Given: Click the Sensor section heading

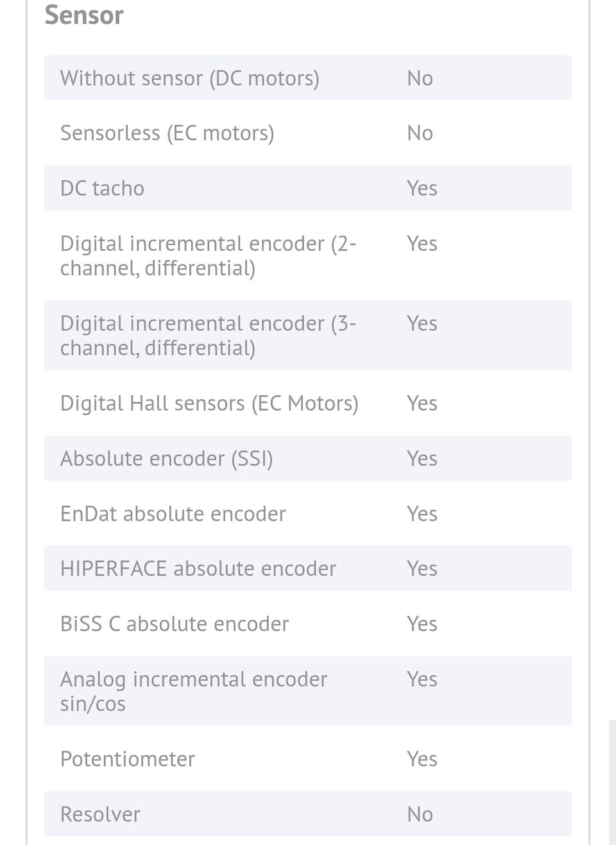Looking at the screenshot, I should click(x=84, y=15).
